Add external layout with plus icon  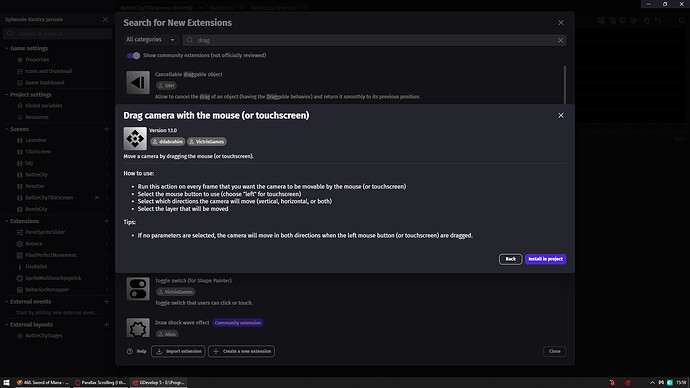[106, 324]
